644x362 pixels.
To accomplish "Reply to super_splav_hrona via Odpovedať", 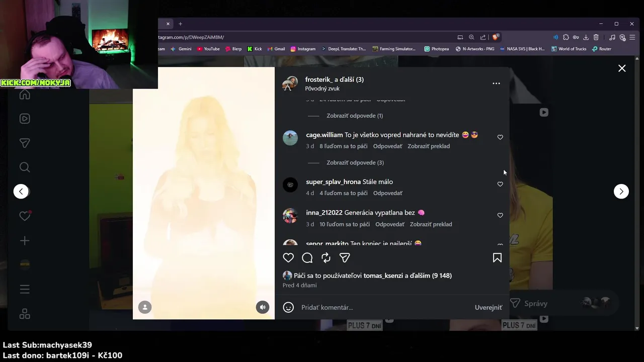I will pyautogui.click(x=387, y=193).
